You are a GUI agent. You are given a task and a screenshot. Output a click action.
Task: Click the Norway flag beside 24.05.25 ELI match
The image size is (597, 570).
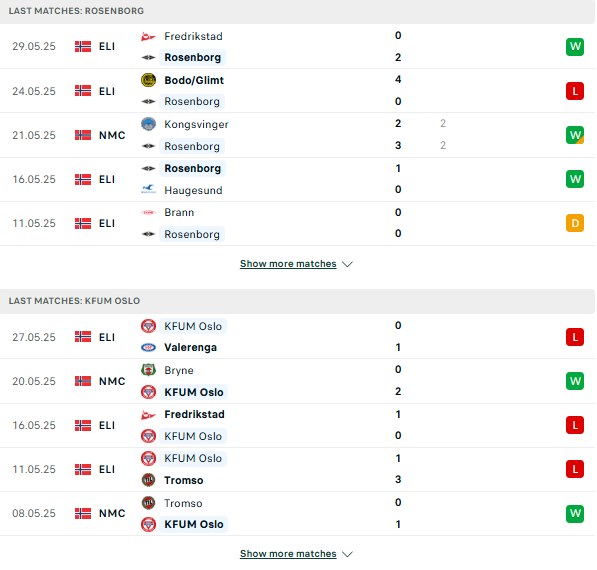(83, 91)
